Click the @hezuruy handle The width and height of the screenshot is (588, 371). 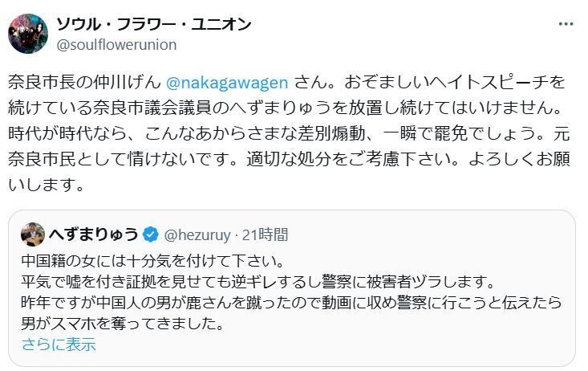click(x=197, y=234)
